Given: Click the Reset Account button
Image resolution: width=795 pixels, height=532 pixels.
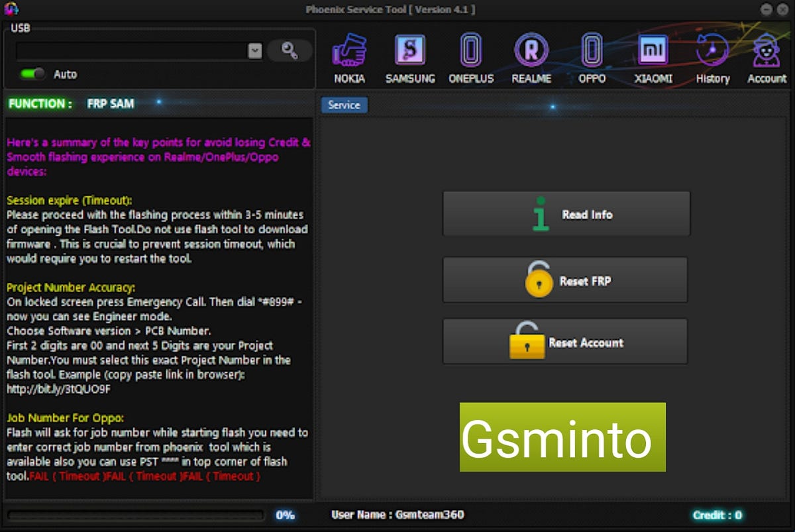Looking at the screenshot, I should coord(566,341).
